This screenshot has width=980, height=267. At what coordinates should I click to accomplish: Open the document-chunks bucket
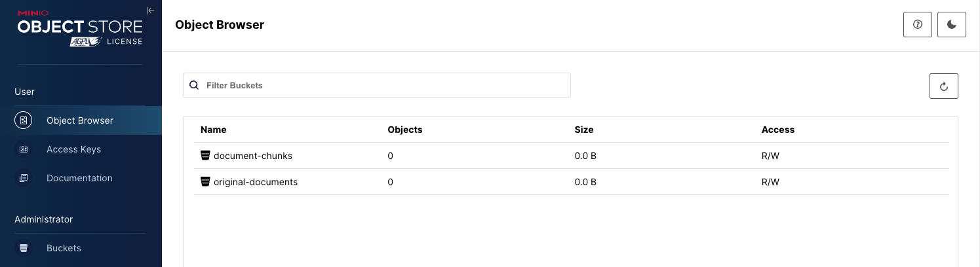pos(253,156)
